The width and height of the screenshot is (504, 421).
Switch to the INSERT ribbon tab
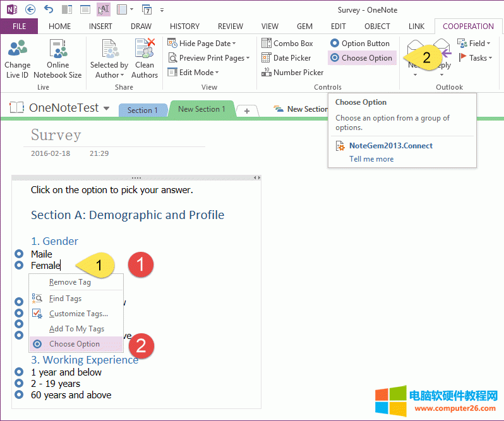pyautogui.click(x=100, y=27)
